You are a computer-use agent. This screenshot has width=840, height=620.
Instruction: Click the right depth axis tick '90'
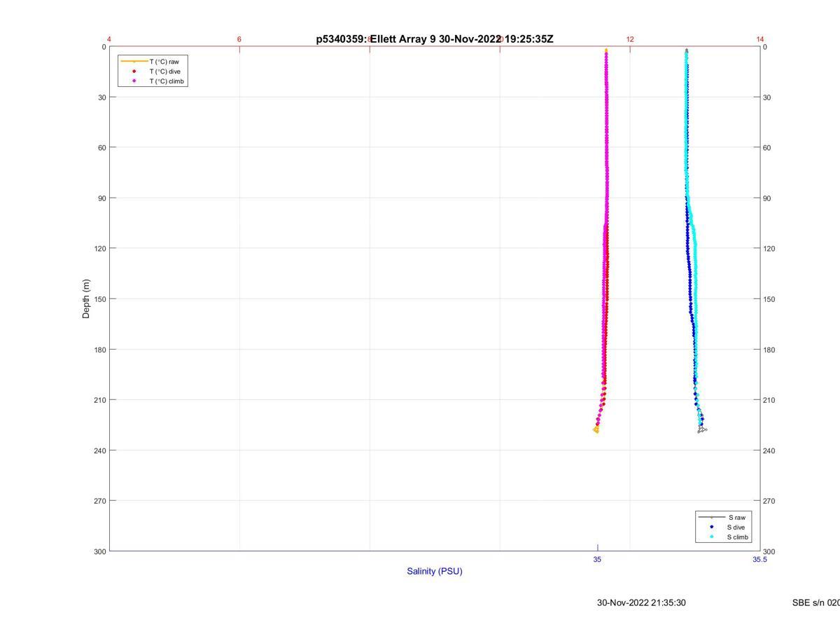[767, 198]
